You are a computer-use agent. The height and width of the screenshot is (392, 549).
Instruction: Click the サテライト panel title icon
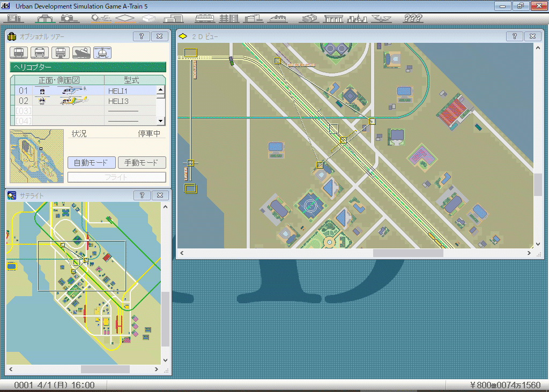12,195
